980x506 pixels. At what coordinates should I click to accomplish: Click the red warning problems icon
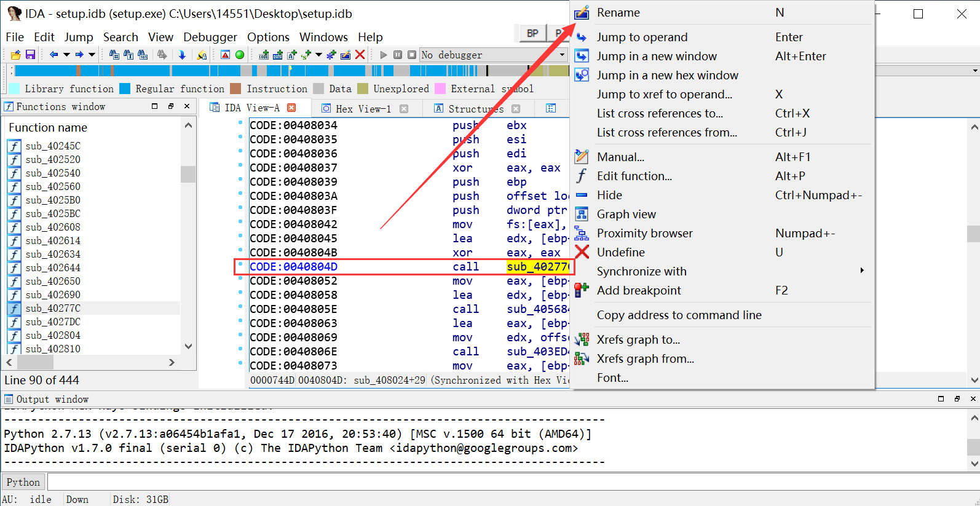pos(225,55)
